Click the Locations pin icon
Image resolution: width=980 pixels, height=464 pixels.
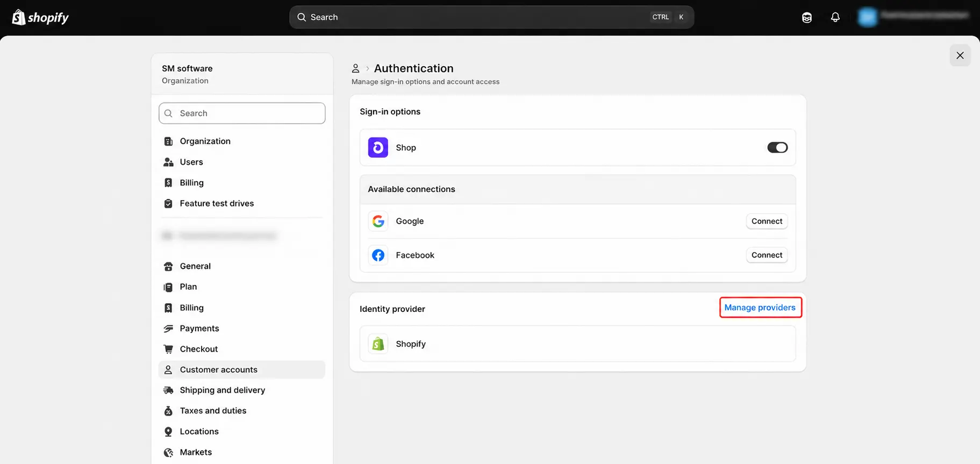tap(168, 432)
